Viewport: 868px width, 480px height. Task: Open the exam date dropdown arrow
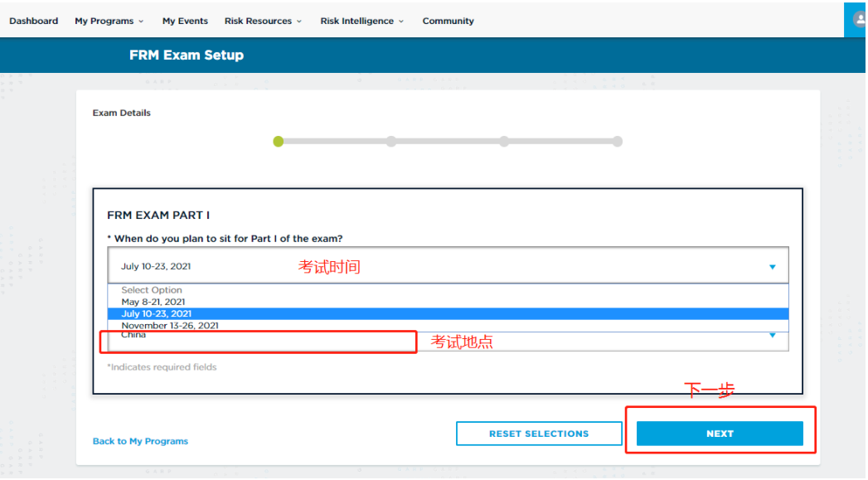(x=772, y=267)
